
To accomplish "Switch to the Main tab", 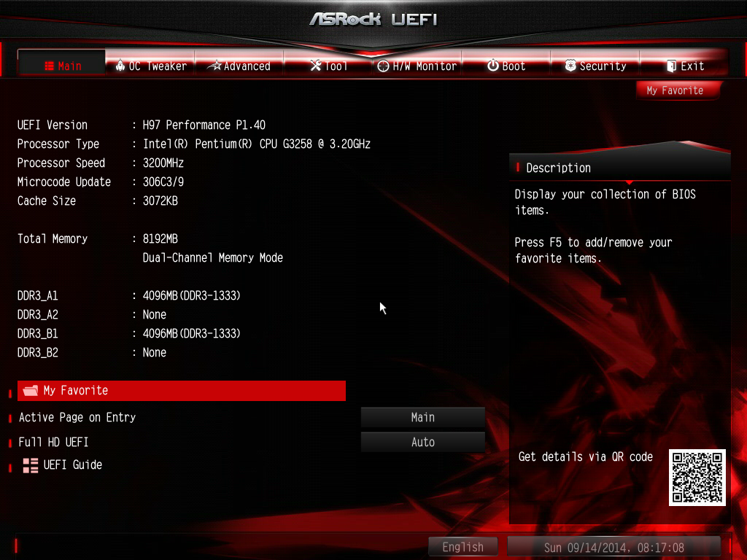I will pyautogui.click(x=61, y=63).
